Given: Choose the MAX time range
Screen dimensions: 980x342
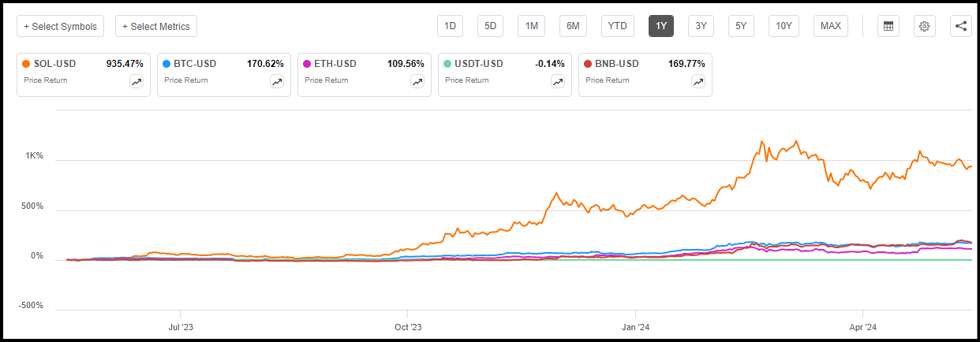Looking at the screenshot, I should click(x=830, y=26).
